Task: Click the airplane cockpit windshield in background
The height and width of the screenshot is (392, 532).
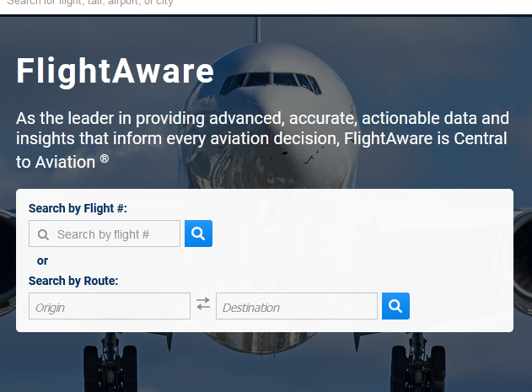Action: 271,83
